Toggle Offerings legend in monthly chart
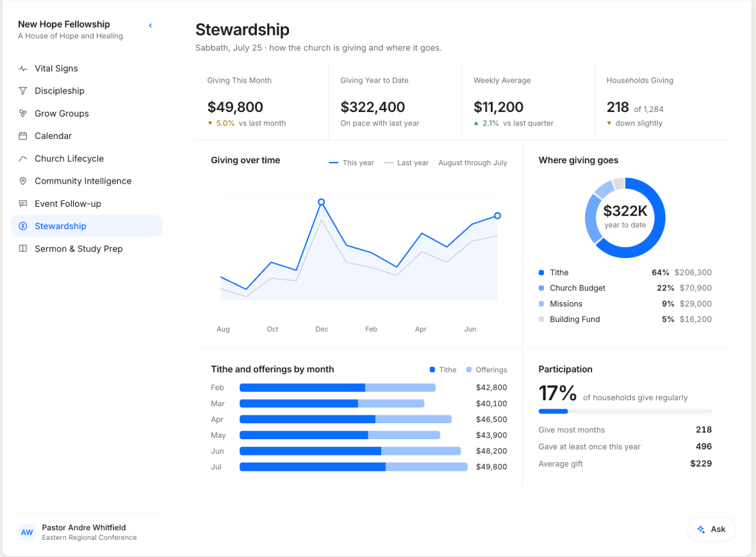The width and height of the screenshot is (756, 557). 486,369
